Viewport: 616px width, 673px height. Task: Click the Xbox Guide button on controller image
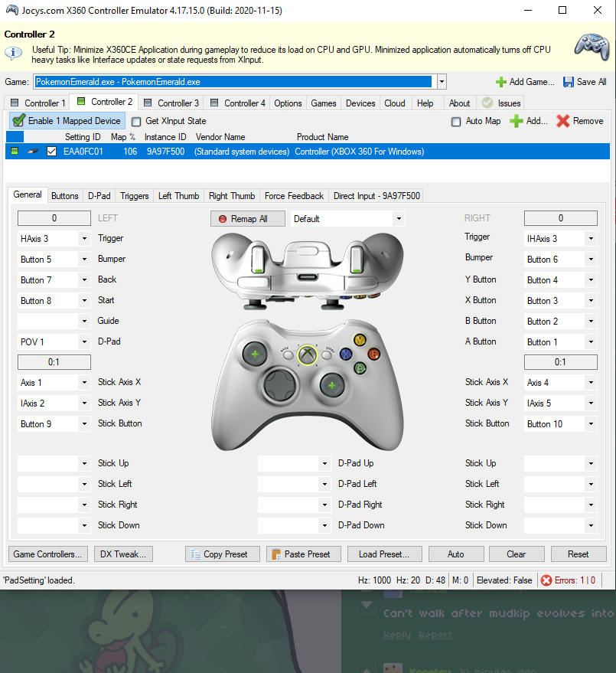(308, 355)
